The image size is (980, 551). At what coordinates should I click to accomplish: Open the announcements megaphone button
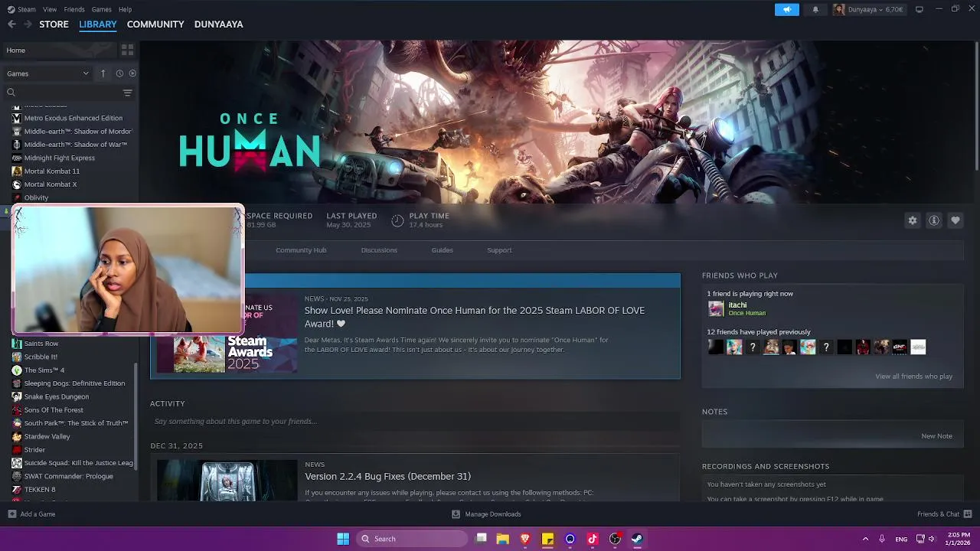coord(786,9)
